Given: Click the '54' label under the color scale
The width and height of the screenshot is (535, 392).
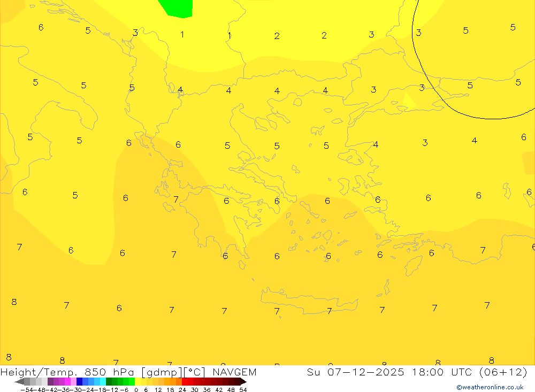Looking at the screenshot, I should pos(243,390).
